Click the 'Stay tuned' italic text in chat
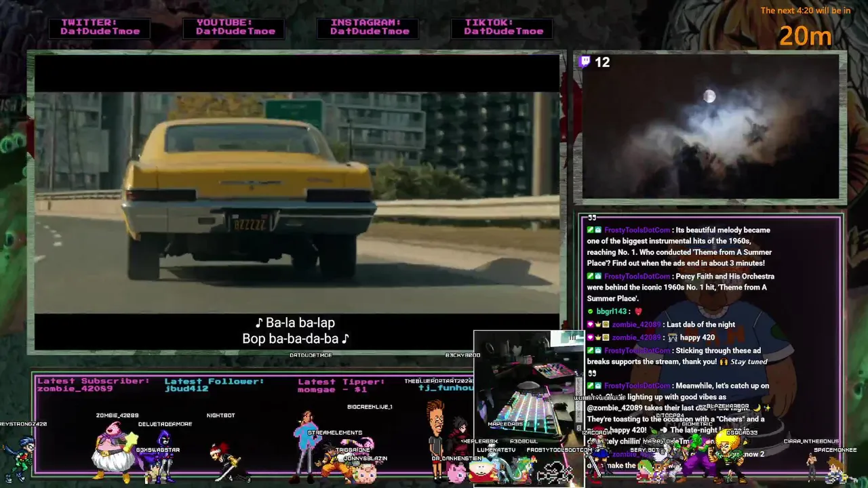The image size is (868, 488). pyautogui.click(x=749, y=362)
